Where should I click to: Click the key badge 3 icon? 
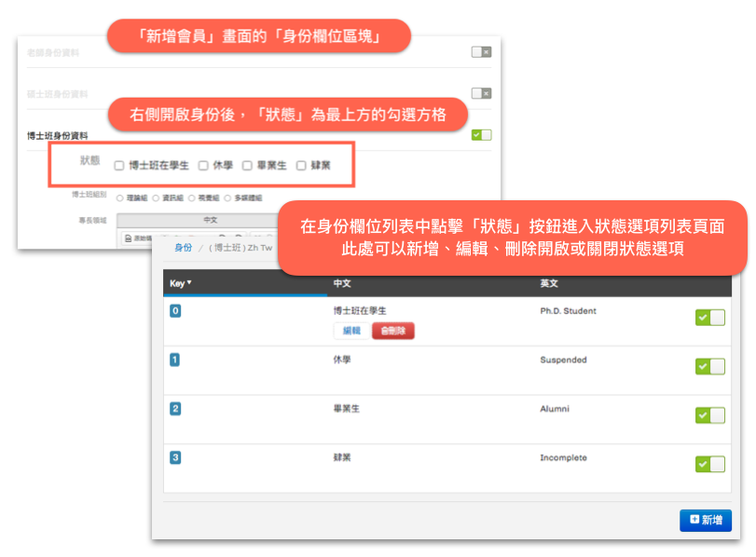pyautogui.click(x=175, y=457)
